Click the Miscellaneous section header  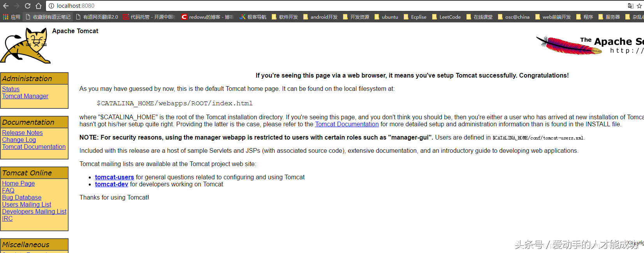point(34,245)
